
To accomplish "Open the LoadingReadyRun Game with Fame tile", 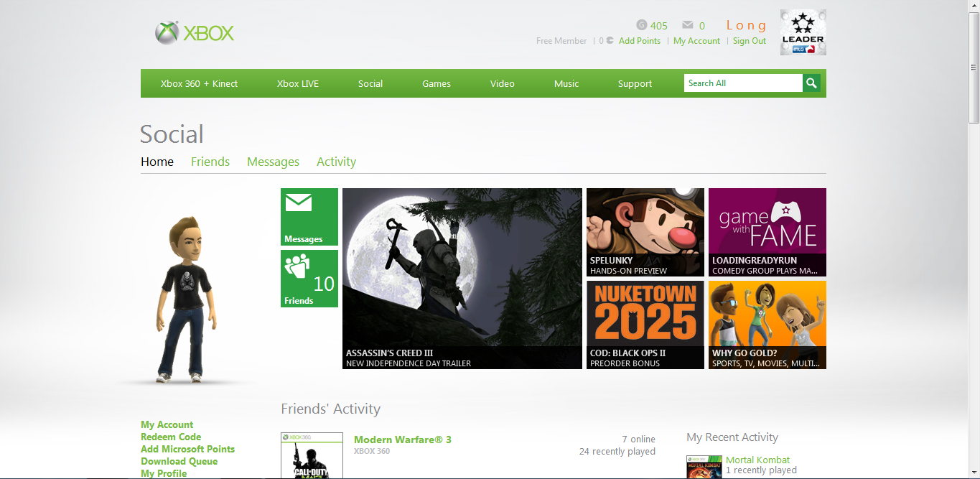I will [x=767, y=232].
